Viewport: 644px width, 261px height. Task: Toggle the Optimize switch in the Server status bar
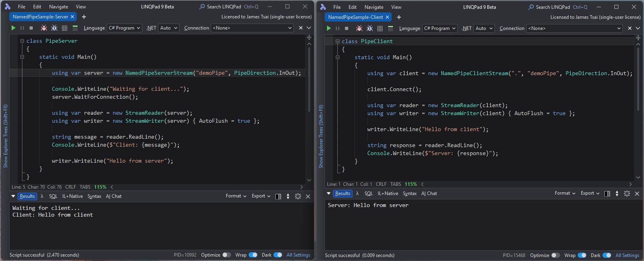click(x=226, y=255)
